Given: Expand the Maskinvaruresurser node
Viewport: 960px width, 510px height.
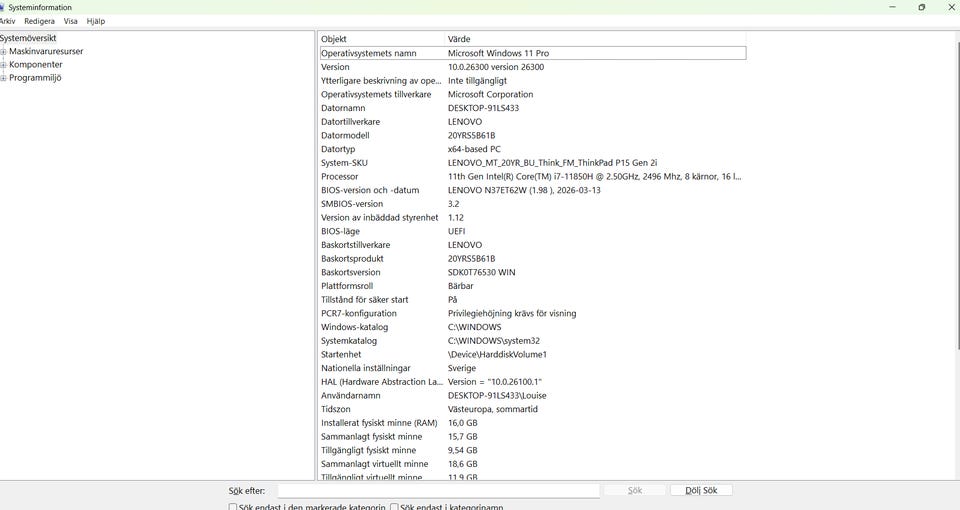Looking at the screenshot, I should point(3,51).
